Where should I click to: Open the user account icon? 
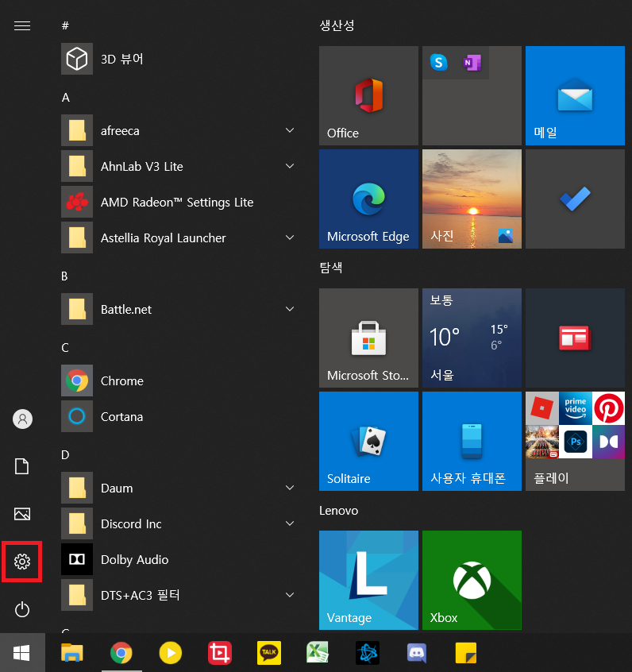[22, 419]
